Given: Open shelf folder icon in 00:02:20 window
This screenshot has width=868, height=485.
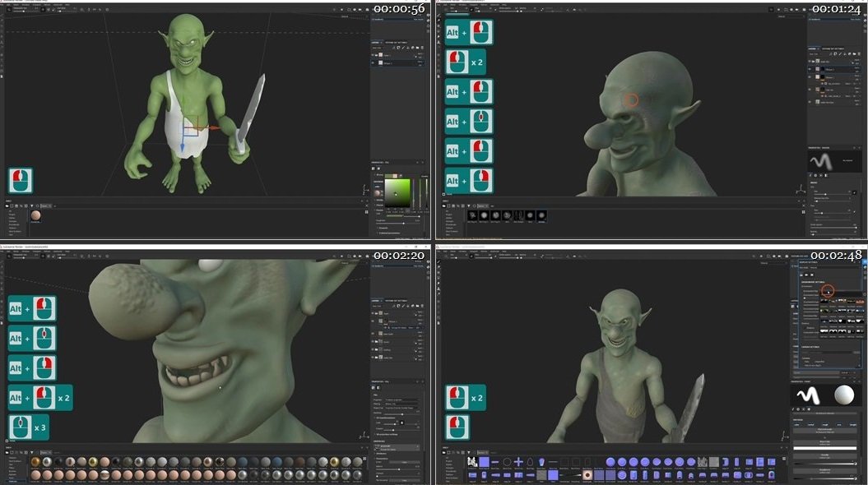Looking at the screenshot, I should (7, 452).
